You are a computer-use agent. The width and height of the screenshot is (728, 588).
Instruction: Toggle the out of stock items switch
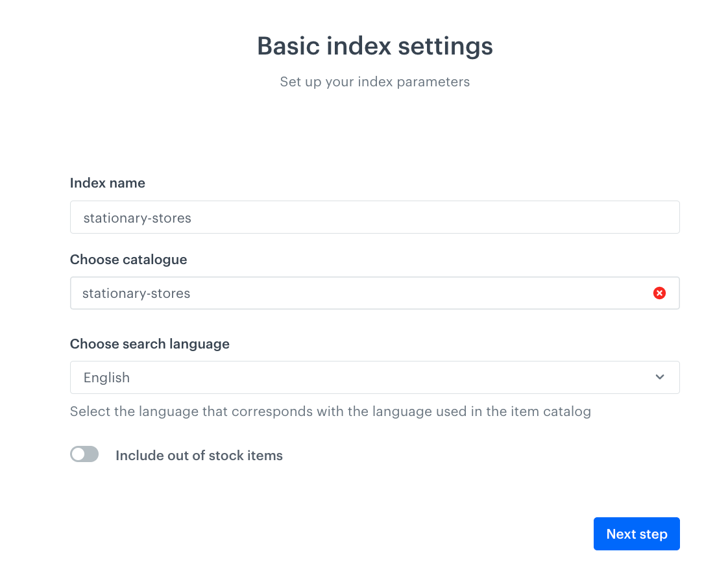[x=84, y=454]
